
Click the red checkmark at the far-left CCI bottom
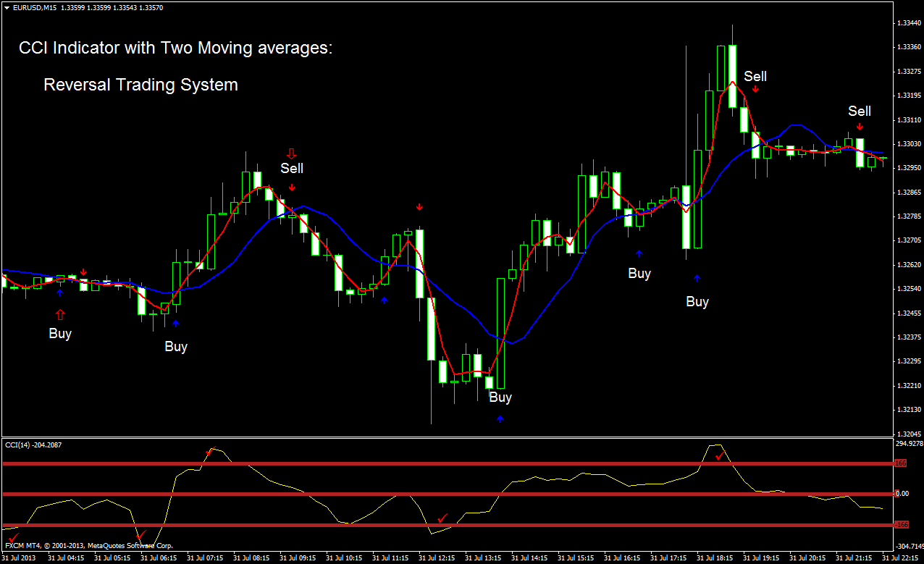[14, 539]
